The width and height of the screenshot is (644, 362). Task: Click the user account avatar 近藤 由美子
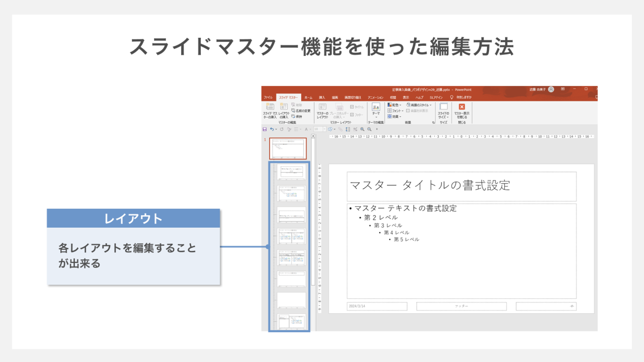click(x=551, y=89)
